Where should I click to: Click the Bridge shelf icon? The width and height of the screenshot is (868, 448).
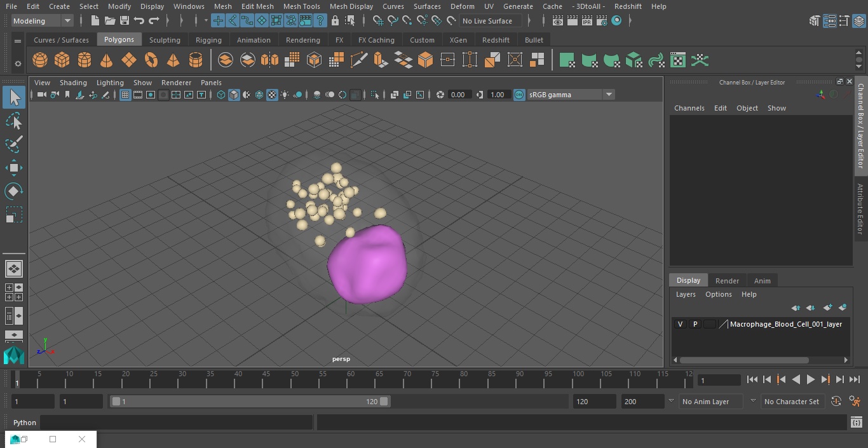(403, 60)
